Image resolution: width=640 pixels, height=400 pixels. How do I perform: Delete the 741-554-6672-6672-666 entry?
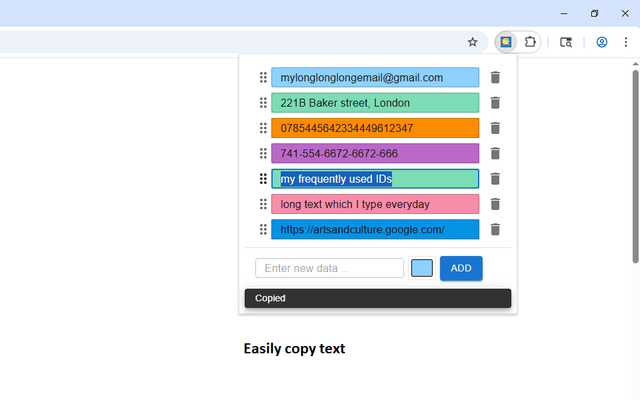495,154
